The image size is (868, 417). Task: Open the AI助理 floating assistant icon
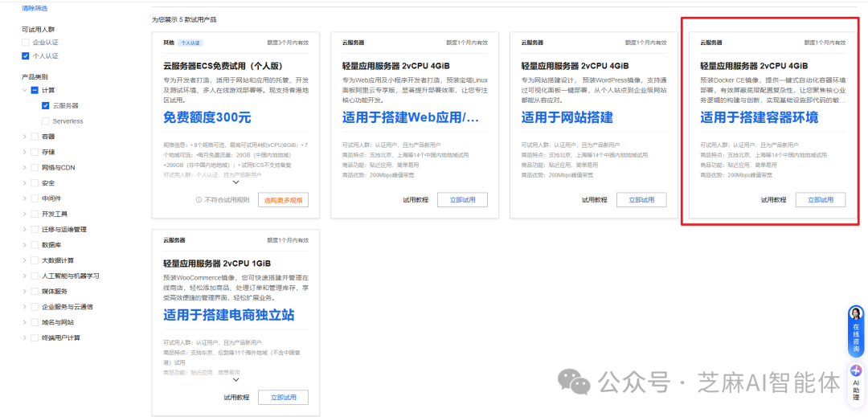click(x=856, y=370)
